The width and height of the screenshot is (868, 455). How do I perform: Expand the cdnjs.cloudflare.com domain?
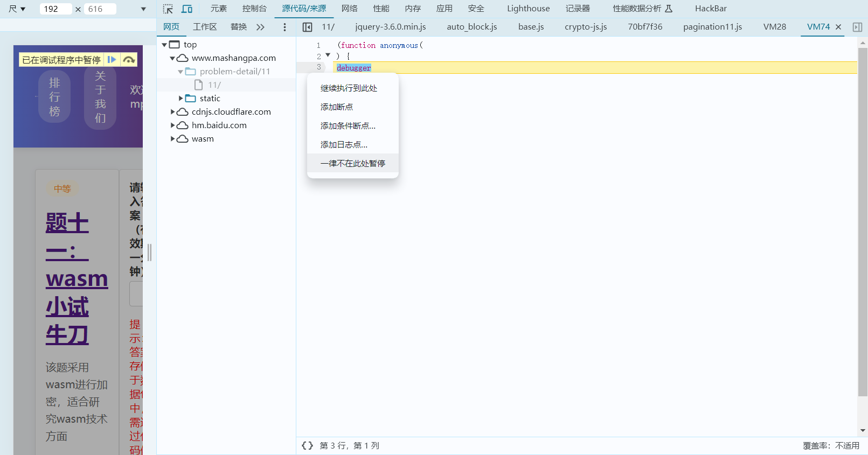(x=172, y=112)
